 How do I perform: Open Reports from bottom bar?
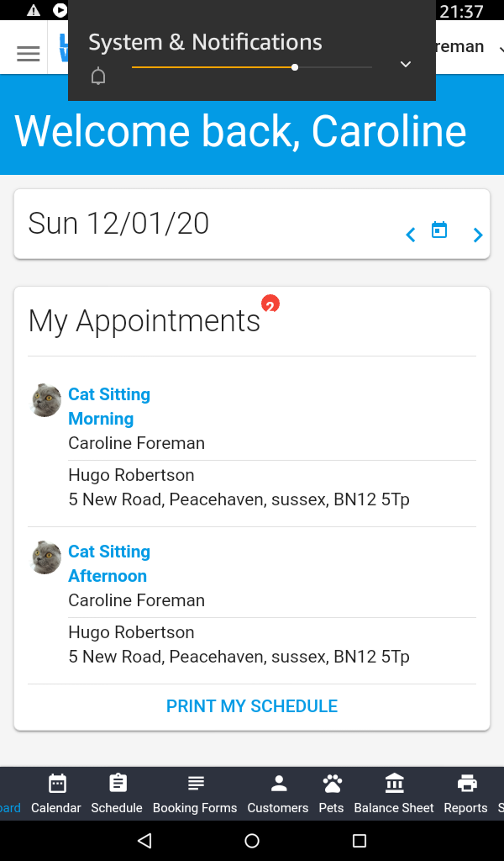[465, 791]
